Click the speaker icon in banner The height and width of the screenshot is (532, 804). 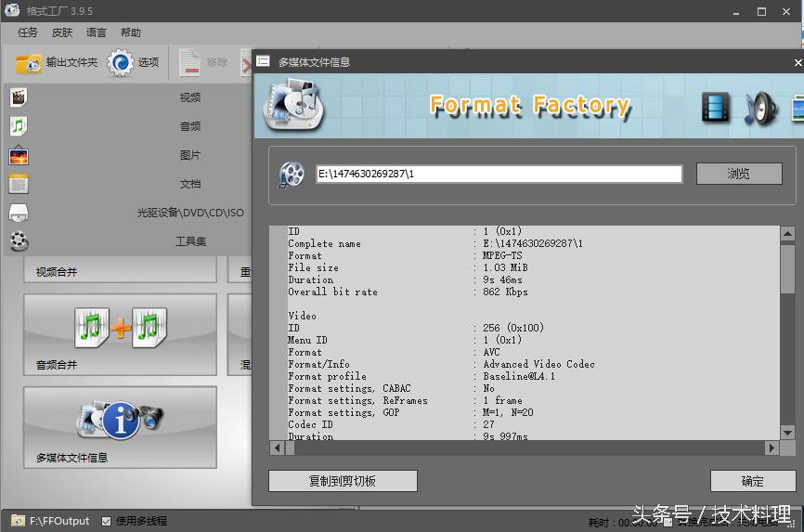[x=759, y=107]
